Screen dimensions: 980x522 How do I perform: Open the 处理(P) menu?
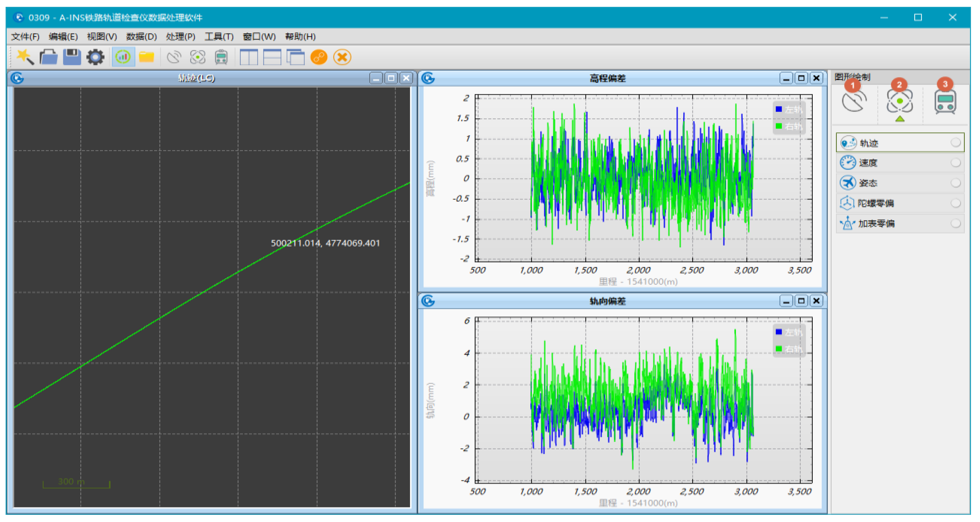point(181,36)
